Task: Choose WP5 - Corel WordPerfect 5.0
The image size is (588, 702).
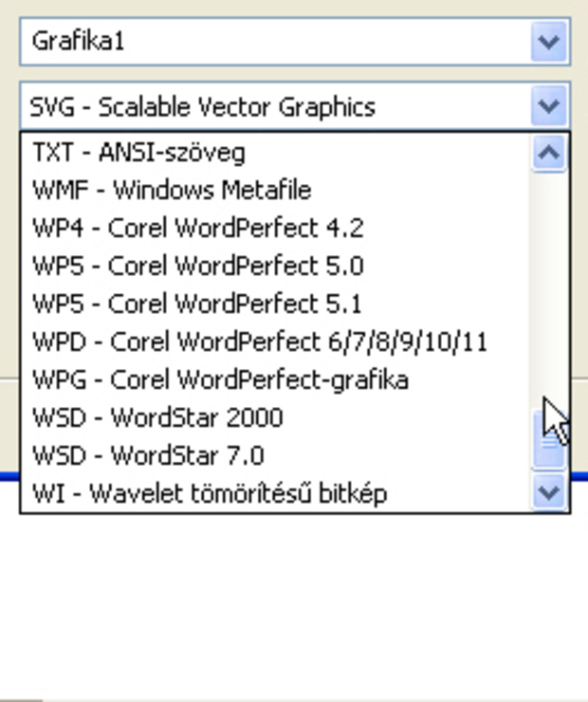Action: tap(274, 266)
